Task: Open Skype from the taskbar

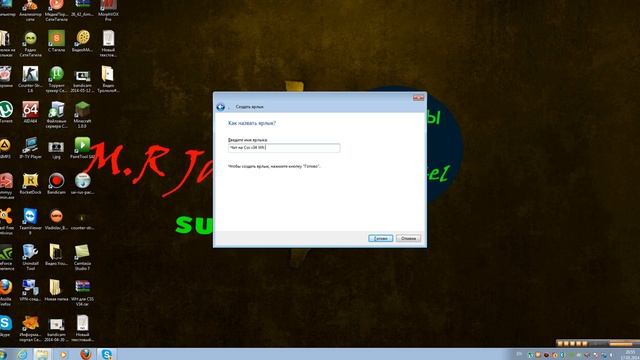Action: pyautogui.click(x=107, y=354)
